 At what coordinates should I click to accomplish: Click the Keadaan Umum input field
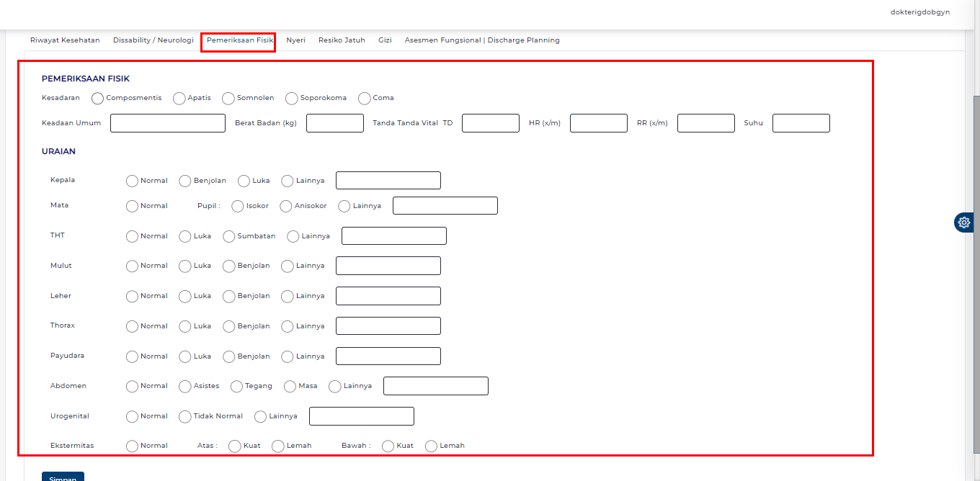(x=168, y=123)
